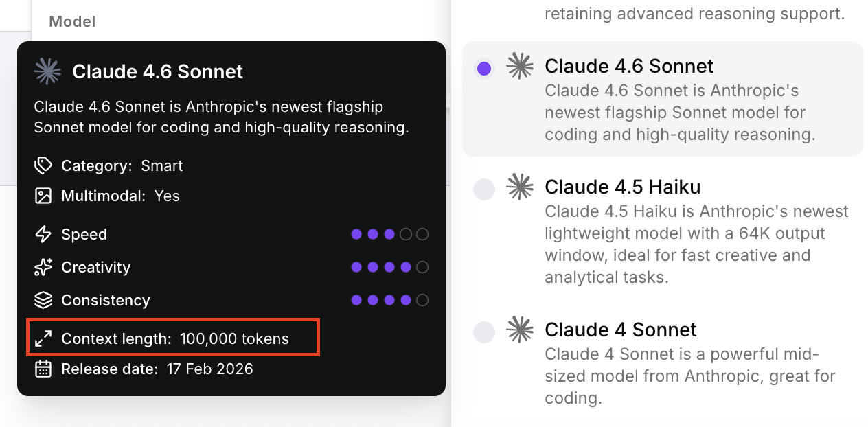This screenshot has height=427, width=868.
Task: Click the Creativity rating dots
Action: click(x=389, y=267)
